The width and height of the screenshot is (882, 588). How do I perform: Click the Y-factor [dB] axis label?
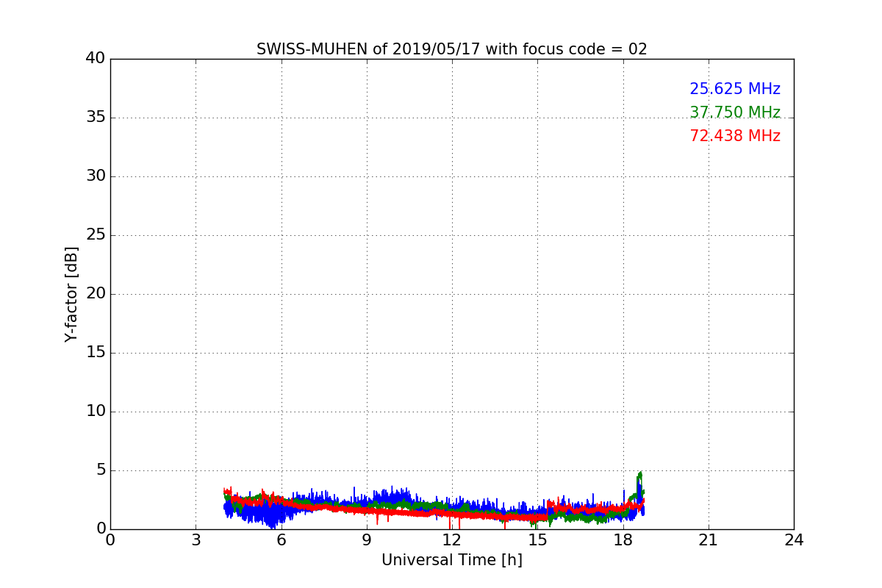[x=71, y=294]
